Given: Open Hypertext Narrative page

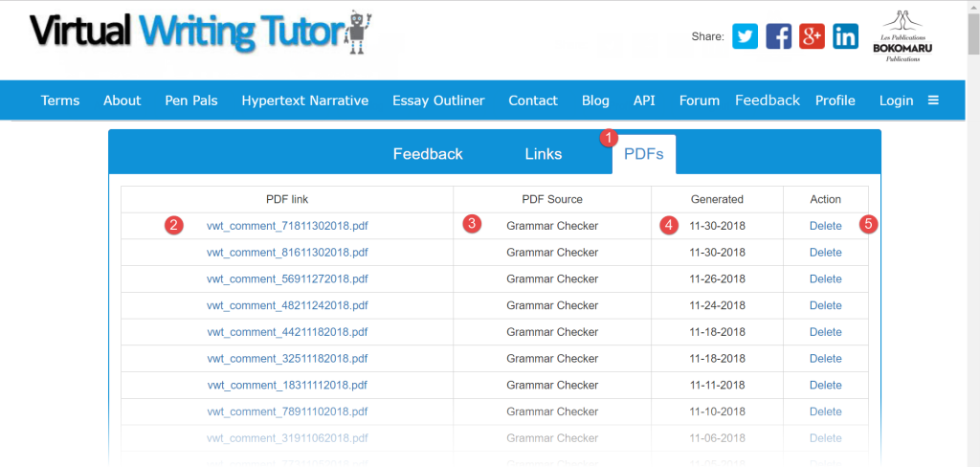Looking at the screenshot, I should [305, 100].
